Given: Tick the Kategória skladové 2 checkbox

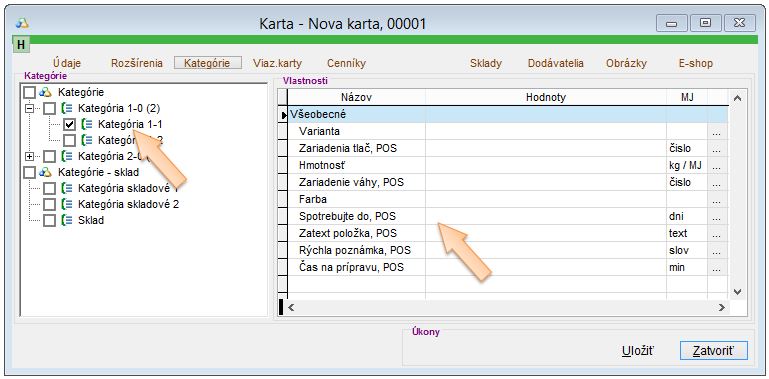Looking at the screenshot, I should pyautogui.click(x=49, y=204).
